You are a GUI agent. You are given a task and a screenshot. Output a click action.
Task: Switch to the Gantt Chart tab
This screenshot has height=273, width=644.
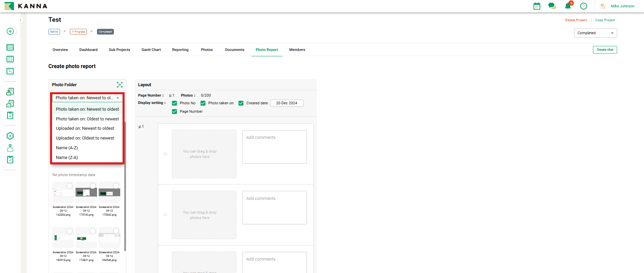pyautogui.click(x=151, y=50)
